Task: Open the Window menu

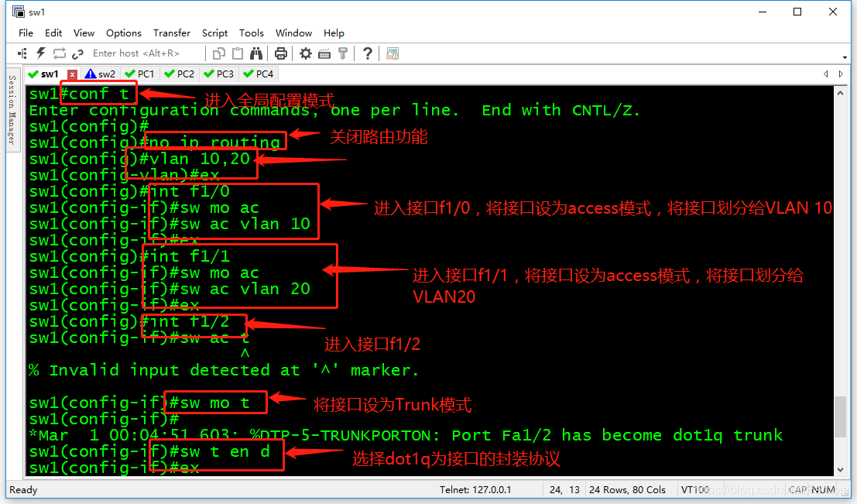Action: (293, 33)
